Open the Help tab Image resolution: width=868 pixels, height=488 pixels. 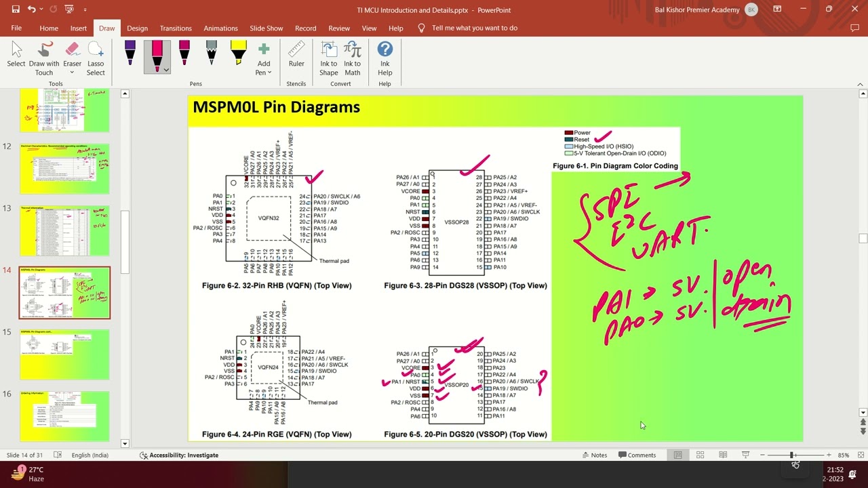coord(396,28)
